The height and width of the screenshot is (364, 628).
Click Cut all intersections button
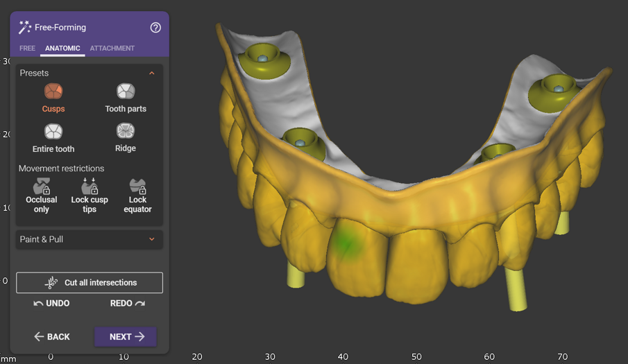click(90, 283)
